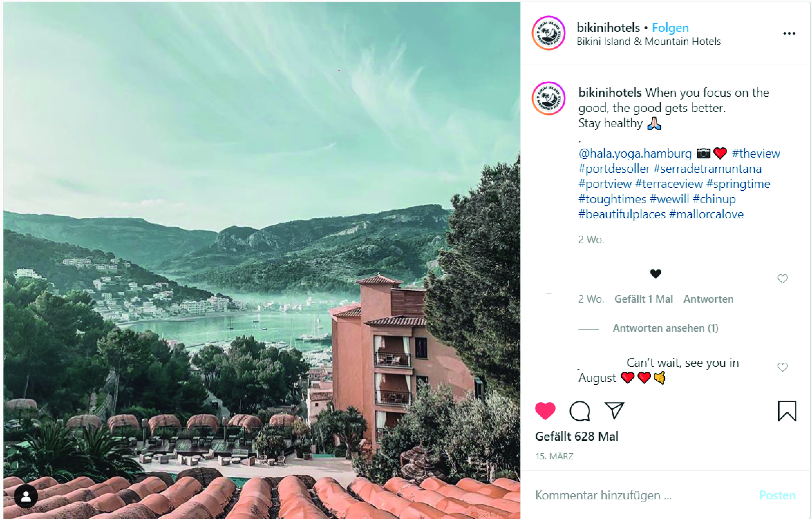Open the #portdesoller hashtag
The height and width of the screenshot is (519, 812).
(x=614, y=169)
